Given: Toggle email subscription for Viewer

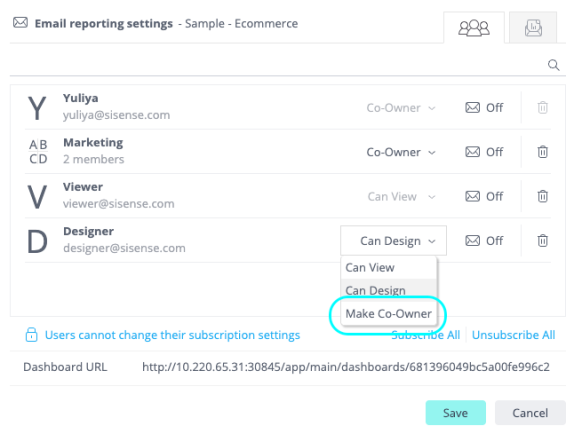Looking at the screenshot, I should tap(484, 197).
